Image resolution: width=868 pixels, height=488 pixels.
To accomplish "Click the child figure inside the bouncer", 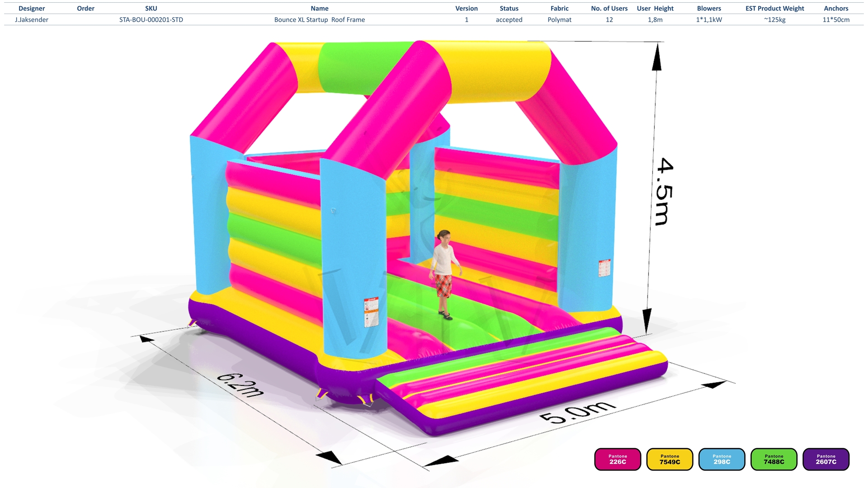I will click(x=445, y=275).
